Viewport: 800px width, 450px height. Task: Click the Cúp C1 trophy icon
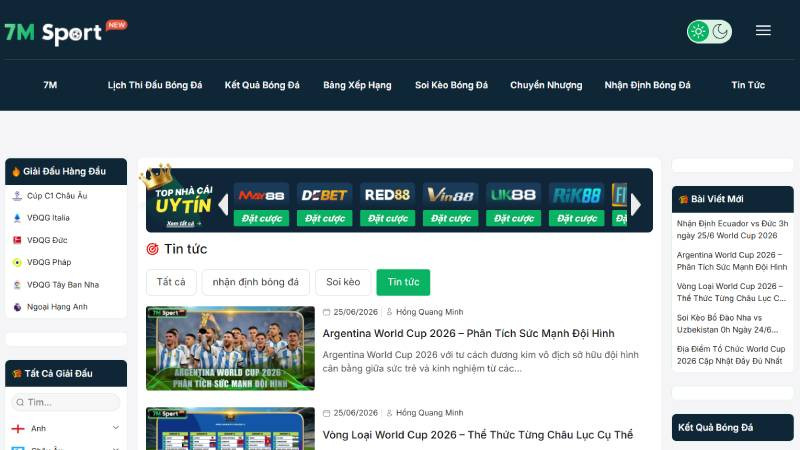pos(17,196)
